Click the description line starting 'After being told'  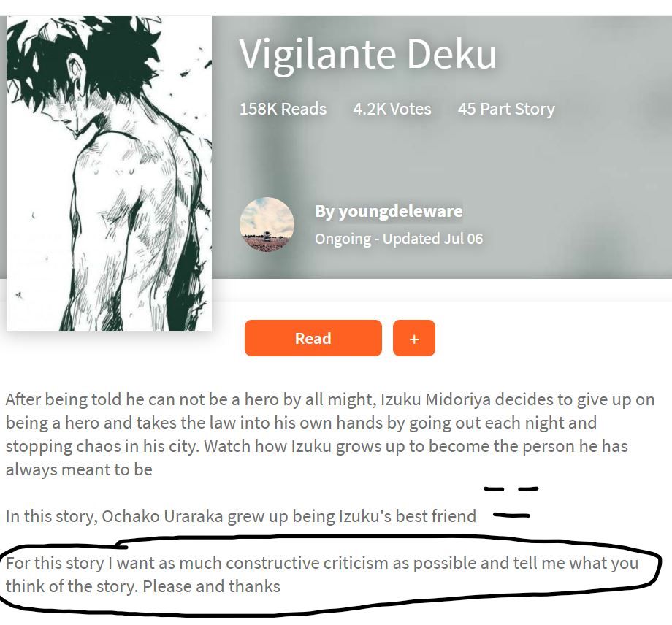[330, 399]
